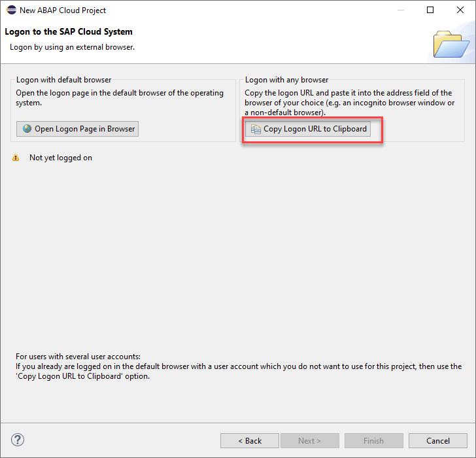Viewport: 476px width, 458px height.
Task: Minimize the New ABAP Cloud Project window
Action: [399, 10]
